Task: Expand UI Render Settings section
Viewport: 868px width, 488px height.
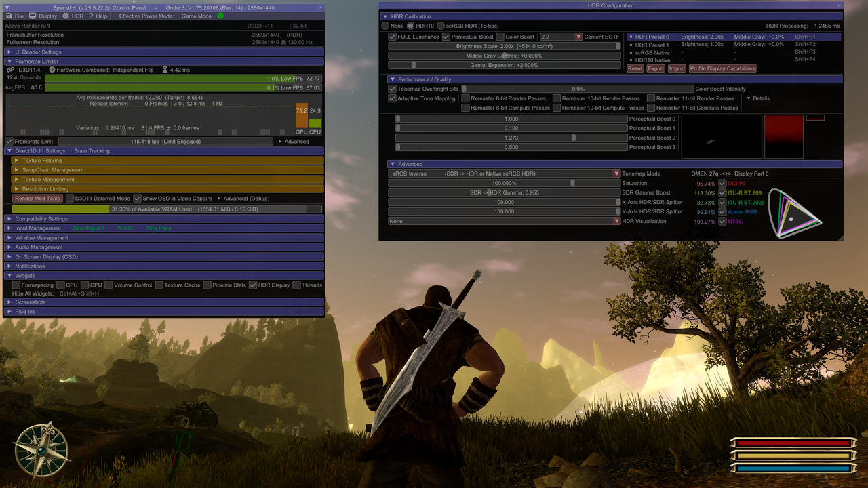Action: 164,52
